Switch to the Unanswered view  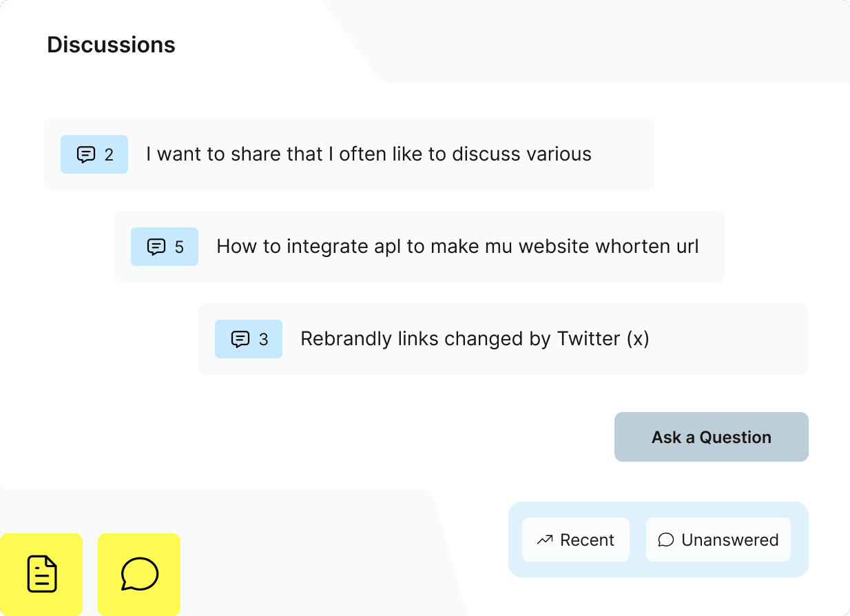718,540
